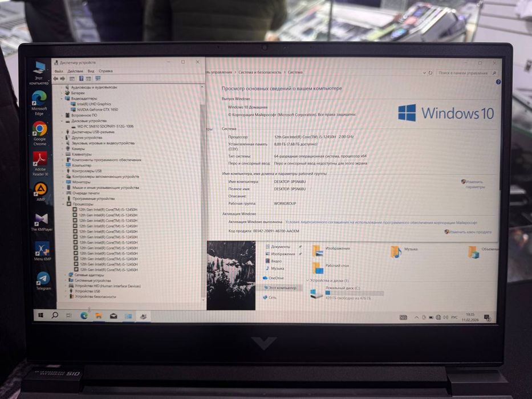Click the network globe icon in system tray
The width and height of the screenshot is (532, 399).
[x=438, y=317]
